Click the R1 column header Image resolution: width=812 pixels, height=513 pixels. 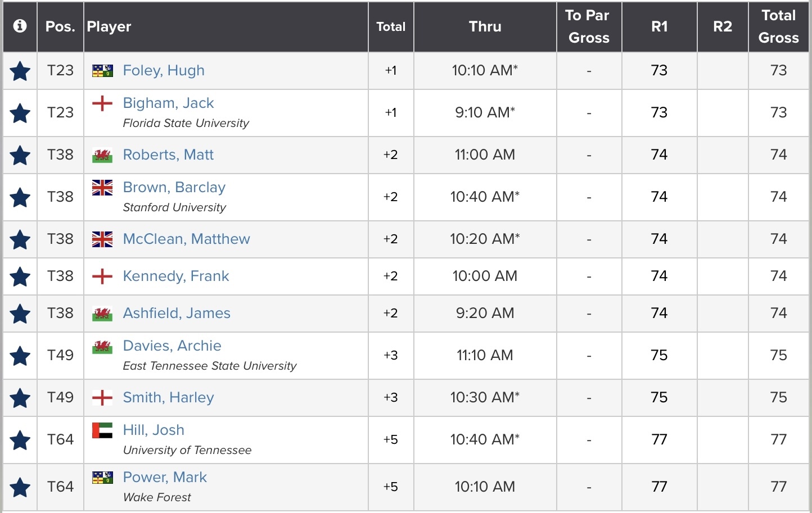(x=659, y=26)
